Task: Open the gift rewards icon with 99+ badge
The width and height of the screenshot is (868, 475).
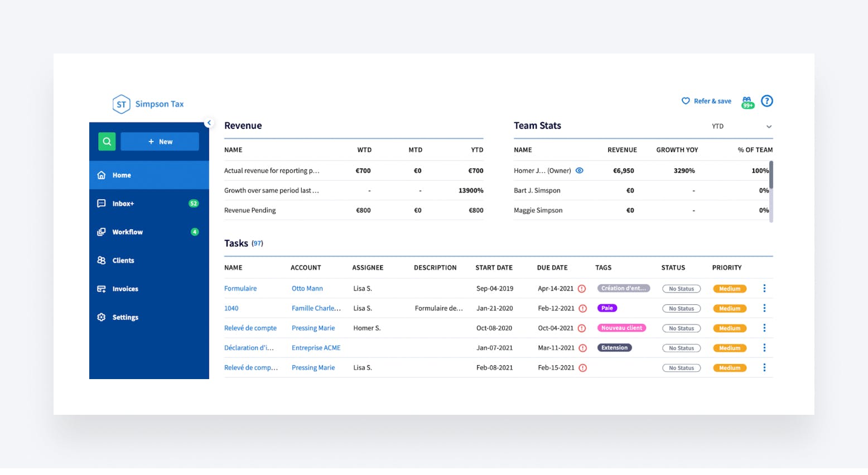Action: pyautogui.click(x=747, y=102)
